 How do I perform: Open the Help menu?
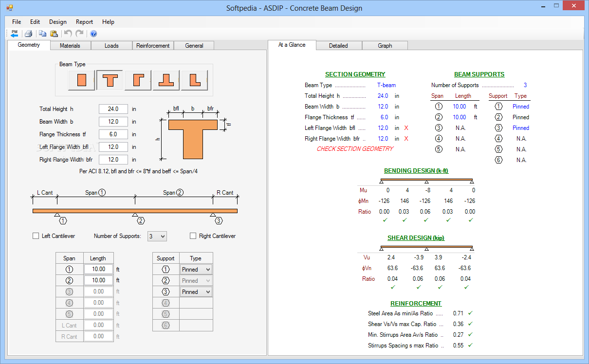tap(108, 22)
